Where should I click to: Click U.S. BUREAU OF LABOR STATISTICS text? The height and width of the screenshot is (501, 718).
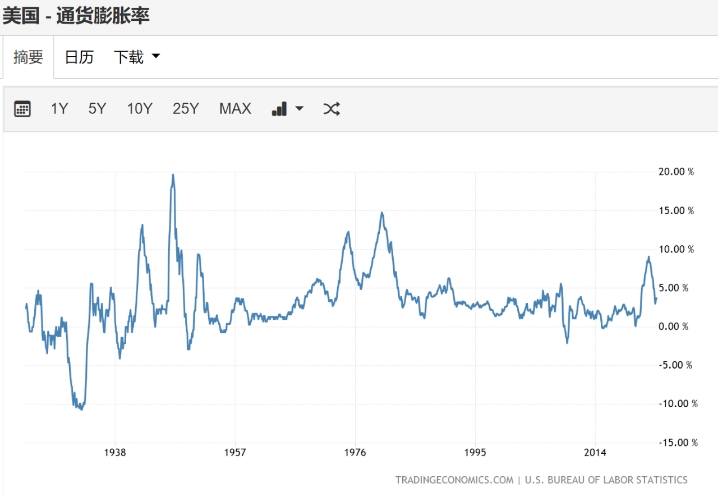click(606, 479)
